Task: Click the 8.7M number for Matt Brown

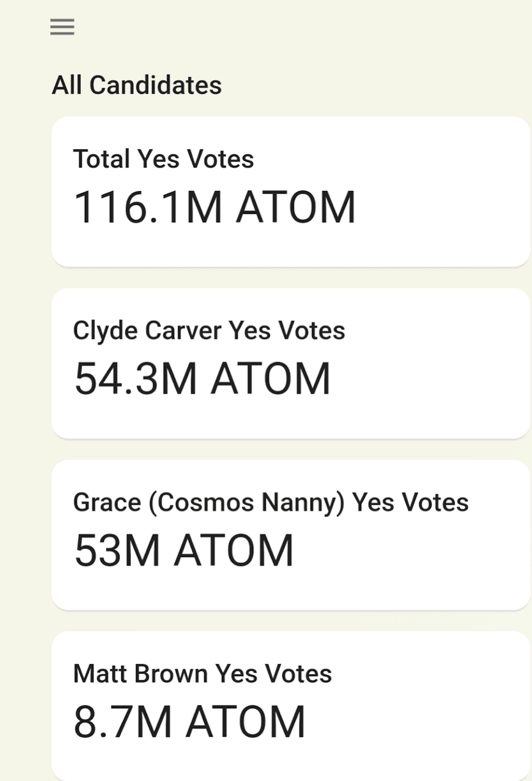Action: point(122,722)
